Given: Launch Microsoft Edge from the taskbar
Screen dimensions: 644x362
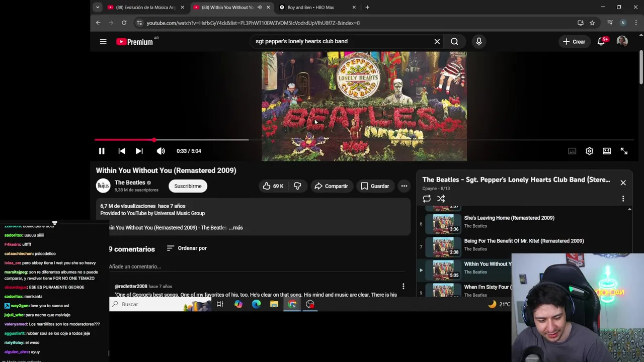Looking at the screenshot, I should coord(256,304).
